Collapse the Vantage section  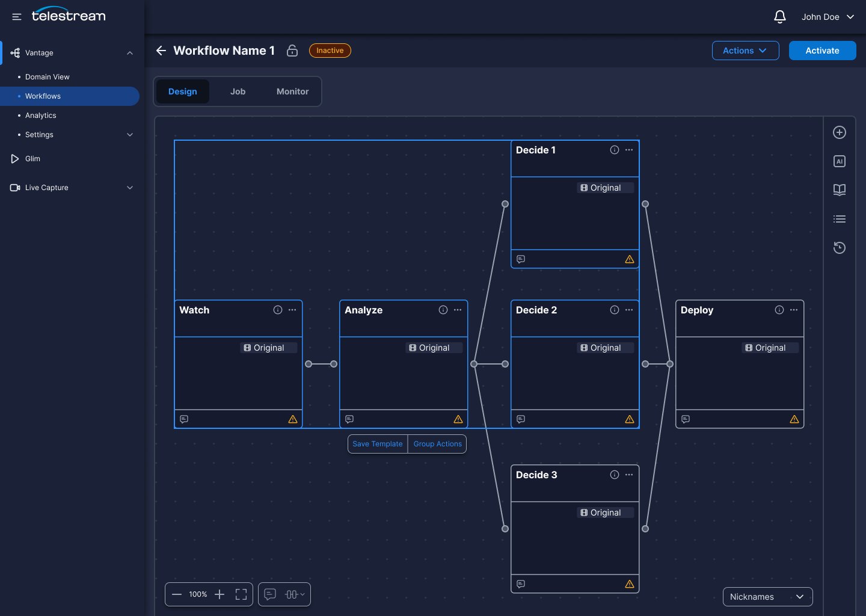click(130, 53)
